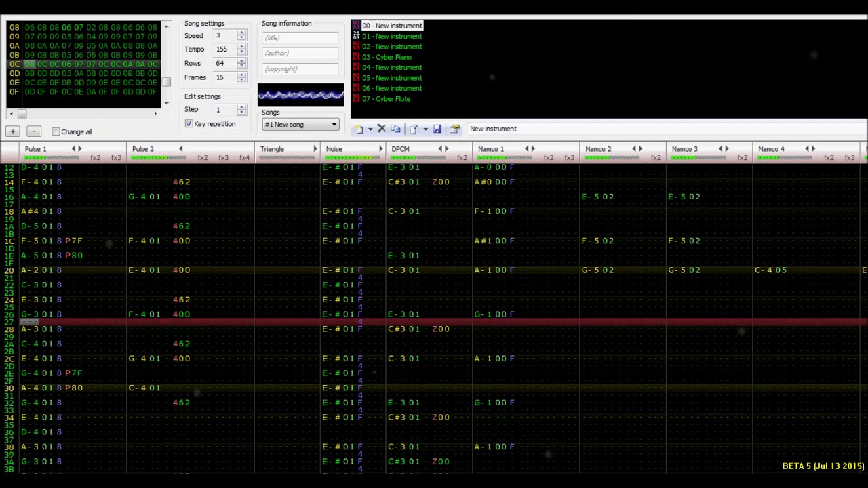The height and width of the screenshot is (488, 868).
Task: Mute the Namco 1 channel via its header
Action: click(491, 149)
